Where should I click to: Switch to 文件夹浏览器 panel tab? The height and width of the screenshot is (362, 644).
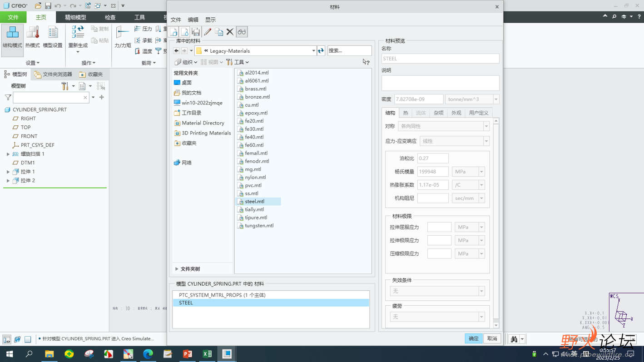pos(53,74)
